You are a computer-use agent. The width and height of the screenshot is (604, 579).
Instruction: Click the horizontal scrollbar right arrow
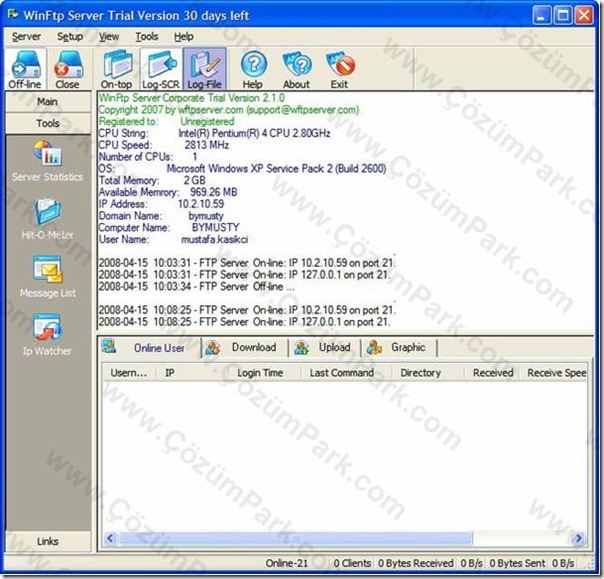coord(579,538)
